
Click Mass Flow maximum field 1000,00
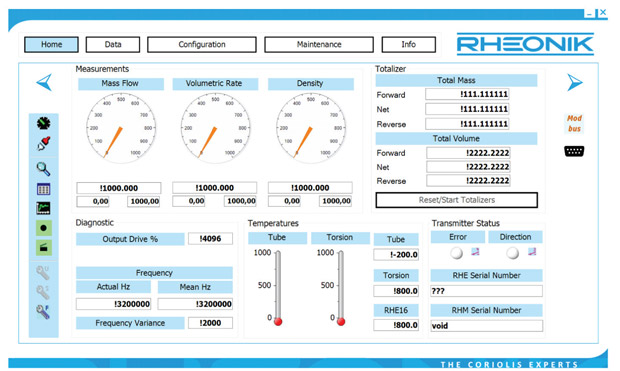tap(144, 201)
